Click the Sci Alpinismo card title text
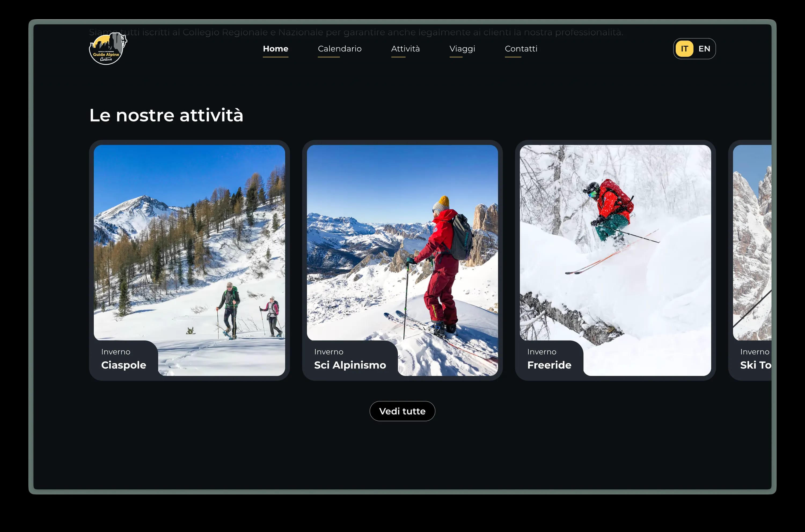805x532 pixels. (350, 365)
